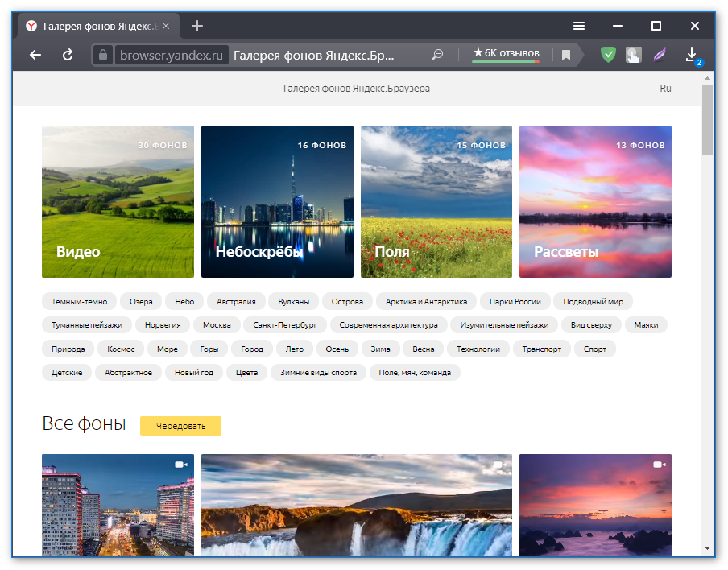Select the Галерея фонов Яндекс browser tab
728x570 pixels.
coord(97,26)
